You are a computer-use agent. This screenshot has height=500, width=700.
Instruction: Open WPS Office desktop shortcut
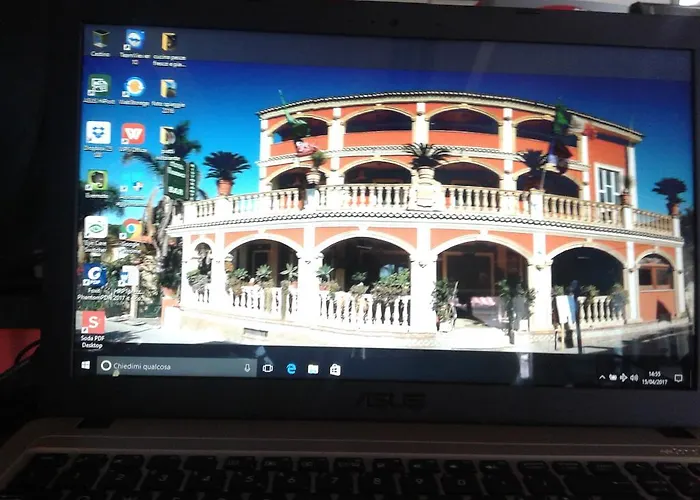pos(132,134)
